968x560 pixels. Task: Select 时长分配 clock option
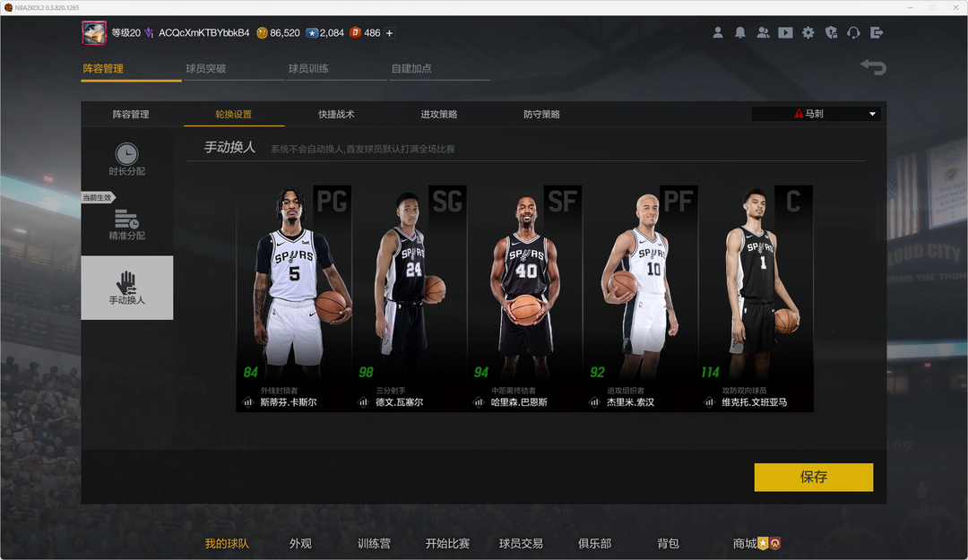click(127, 159)
